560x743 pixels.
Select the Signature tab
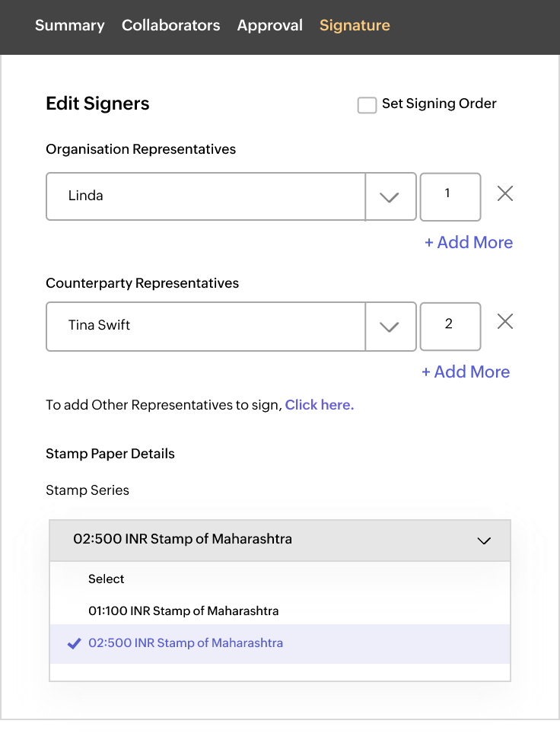[x=355, y=25]
